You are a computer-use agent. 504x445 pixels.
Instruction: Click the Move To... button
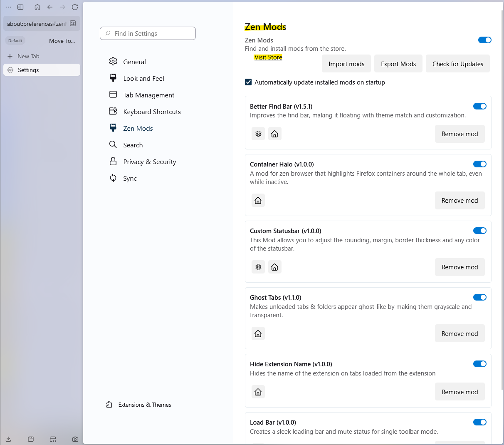point(62,41)
